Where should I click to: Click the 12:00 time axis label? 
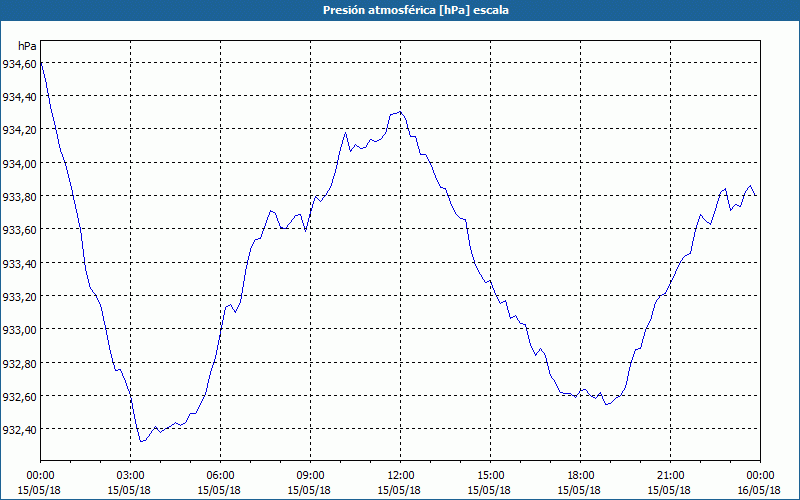(x=401, y=476)
